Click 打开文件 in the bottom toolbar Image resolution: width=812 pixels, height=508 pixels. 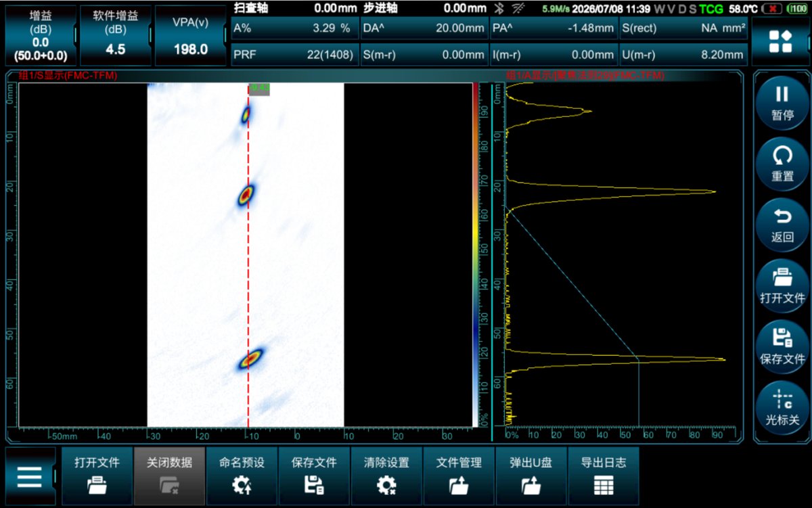coord(97,476)
